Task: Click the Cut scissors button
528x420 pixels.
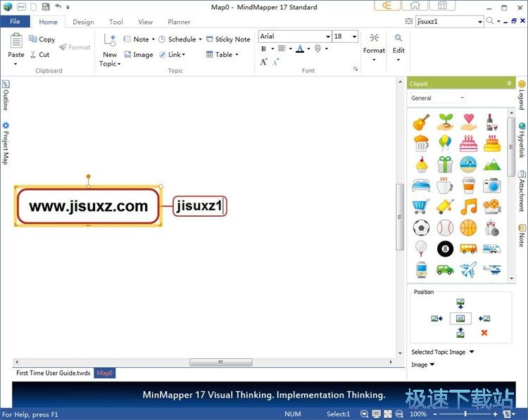Action: pyautogui.click(x=39, y=54)
